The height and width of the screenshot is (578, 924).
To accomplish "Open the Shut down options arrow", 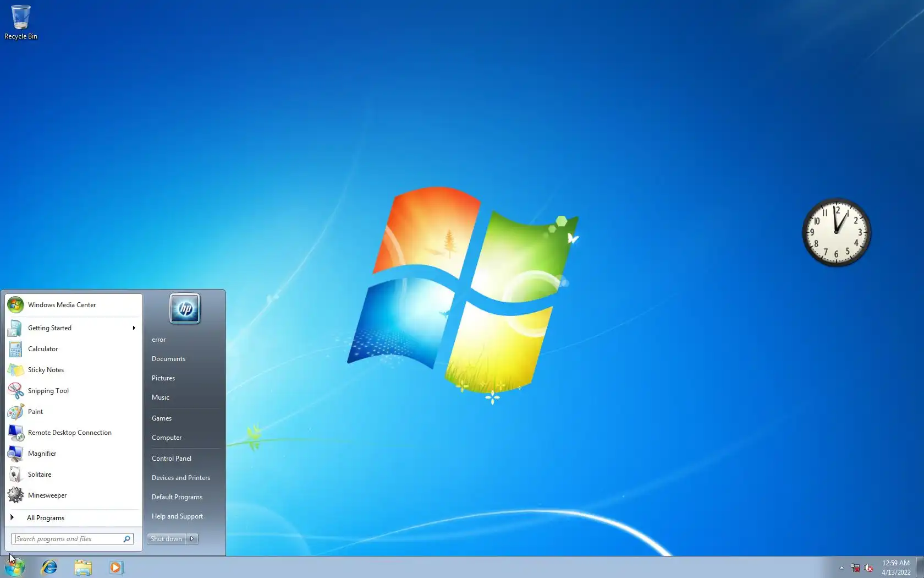I will [192, 539].
